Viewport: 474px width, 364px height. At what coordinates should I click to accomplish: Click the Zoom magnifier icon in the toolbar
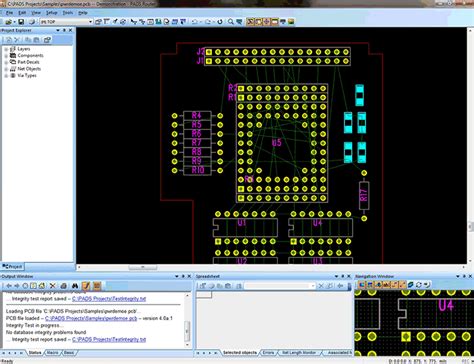point(231,22)
